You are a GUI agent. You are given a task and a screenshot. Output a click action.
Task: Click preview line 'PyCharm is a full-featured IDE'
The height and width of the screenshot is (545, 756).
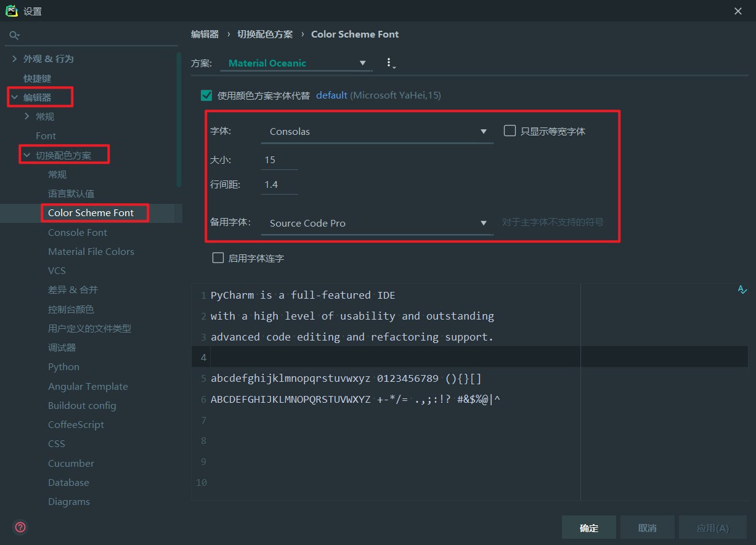[x=303, y=295]
